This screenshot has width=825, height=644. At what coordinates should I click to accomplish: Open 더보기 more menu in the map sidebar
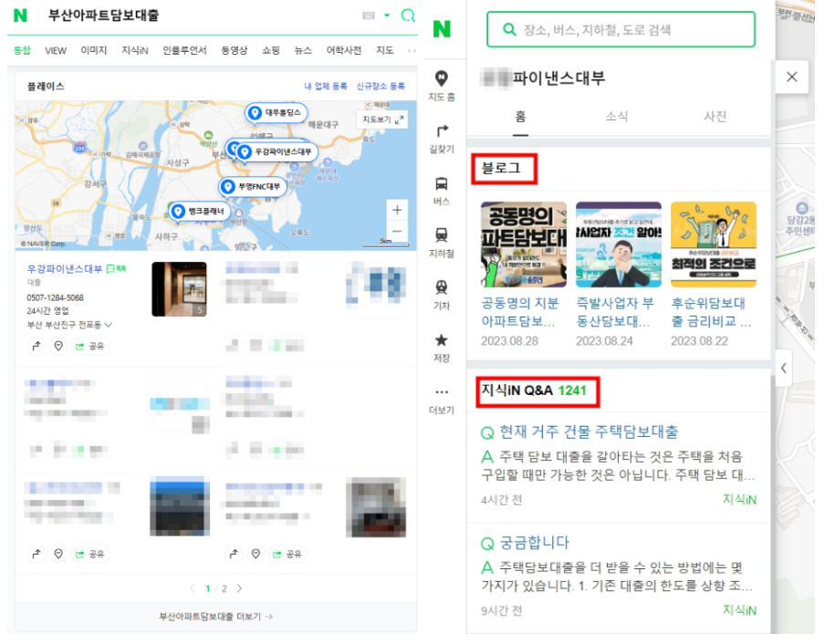point(442,400)
